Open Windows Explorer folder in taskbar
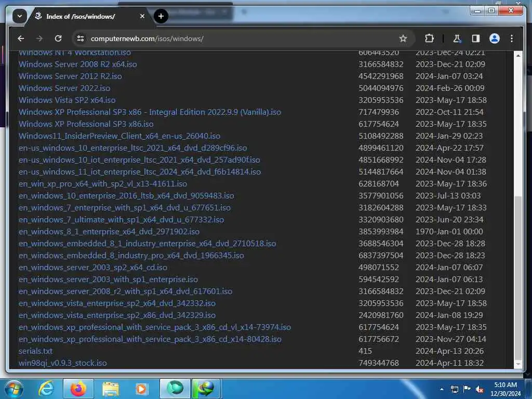Screen dimensions: 532x399 point(111,389)
